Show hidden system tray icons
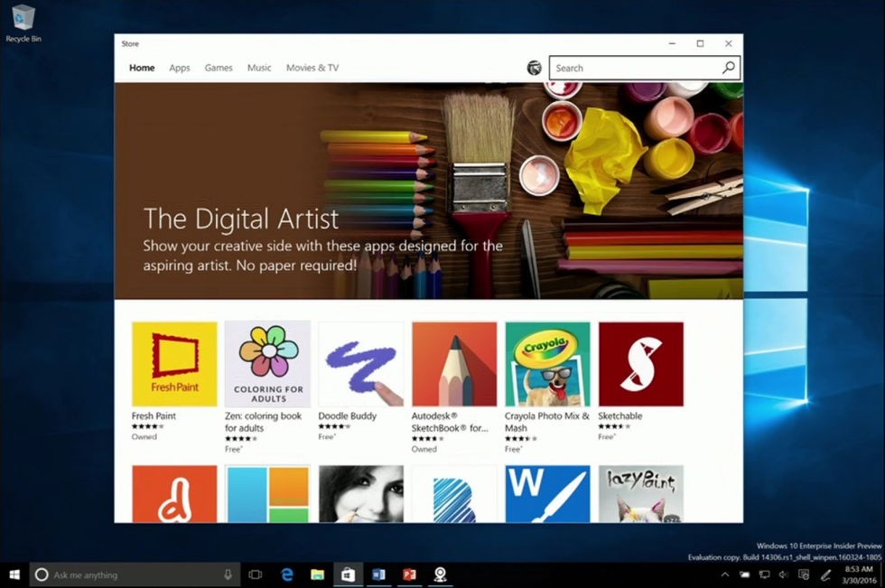Screen dimensions: 885x588 pos(725,574)
